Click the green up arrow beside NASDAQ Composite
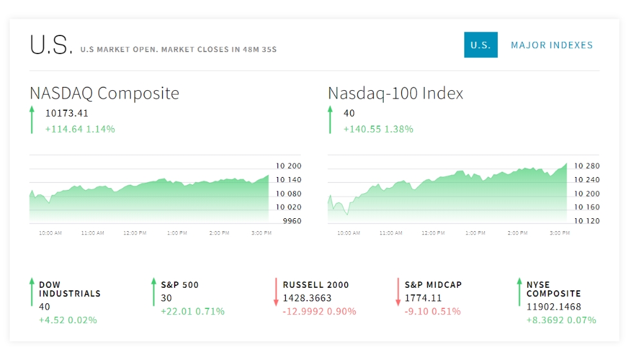The height and width of the screenshot is (347, 644). click(32, 120)
